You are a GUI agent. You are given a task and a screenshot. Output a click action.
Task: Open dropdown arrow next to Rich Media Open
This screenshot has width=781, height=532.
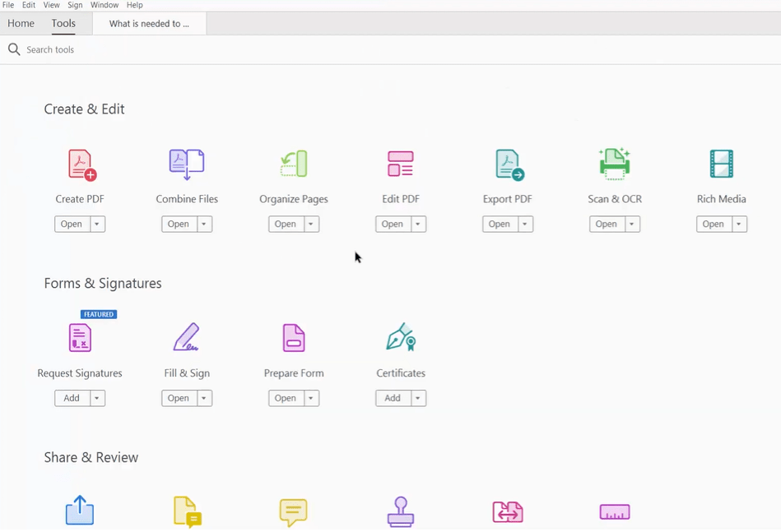(x=739, y=224)
